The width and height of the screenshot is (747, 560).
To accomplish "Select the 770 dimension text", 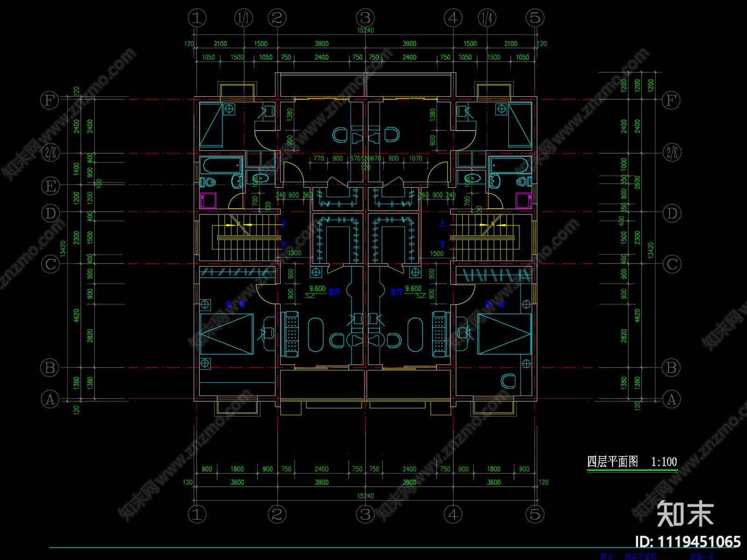I will 319,158.
